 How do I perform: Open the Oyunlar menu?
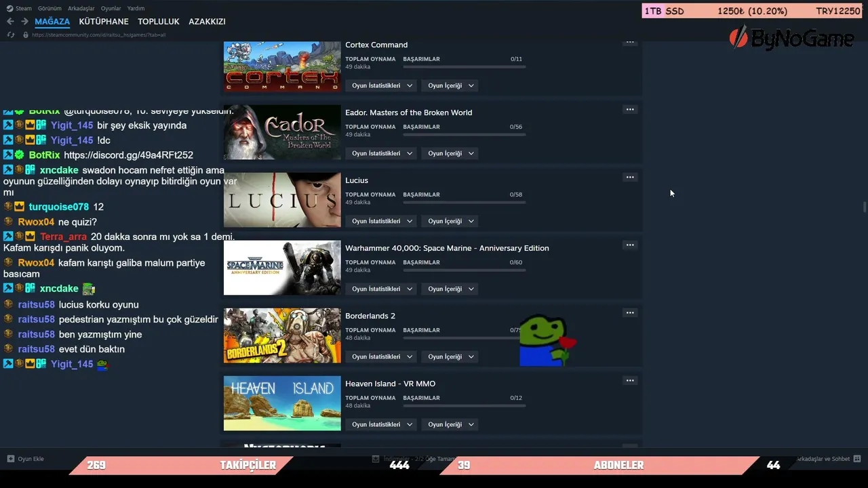tap(111, 9)
